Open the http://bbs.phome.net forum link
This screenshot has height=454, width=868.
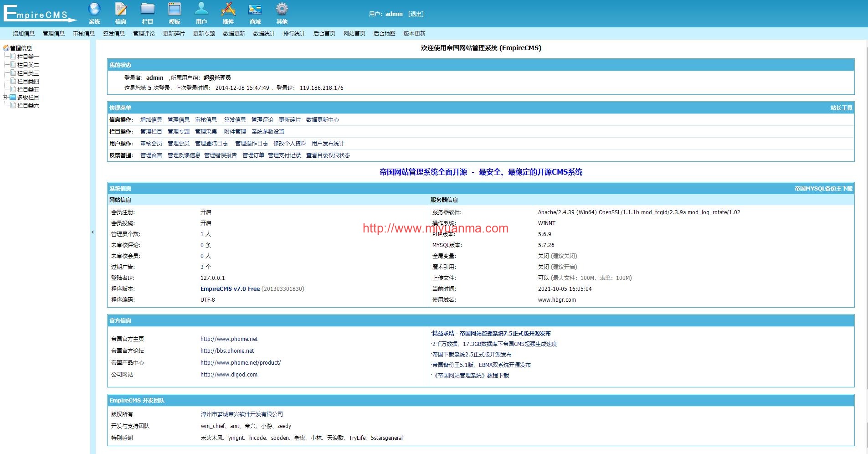coord(227,351)
